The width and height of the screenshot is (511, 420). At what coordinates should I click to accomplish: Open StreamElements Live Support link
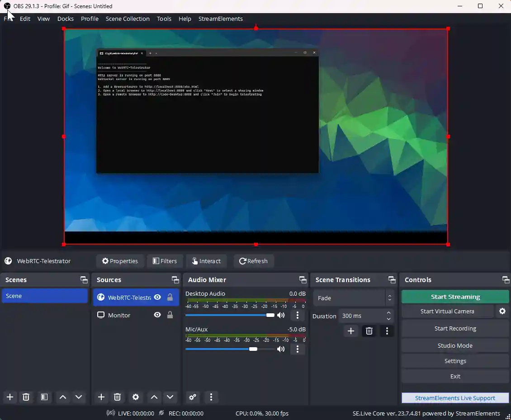point(455,397)
